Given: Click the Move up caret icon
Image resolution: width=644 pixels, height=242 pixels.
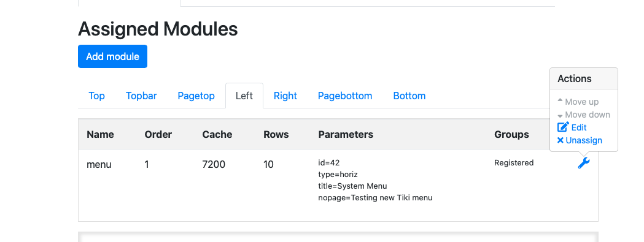Looking at the screenshot, I should pyautogui.click(x=561, y=100).
